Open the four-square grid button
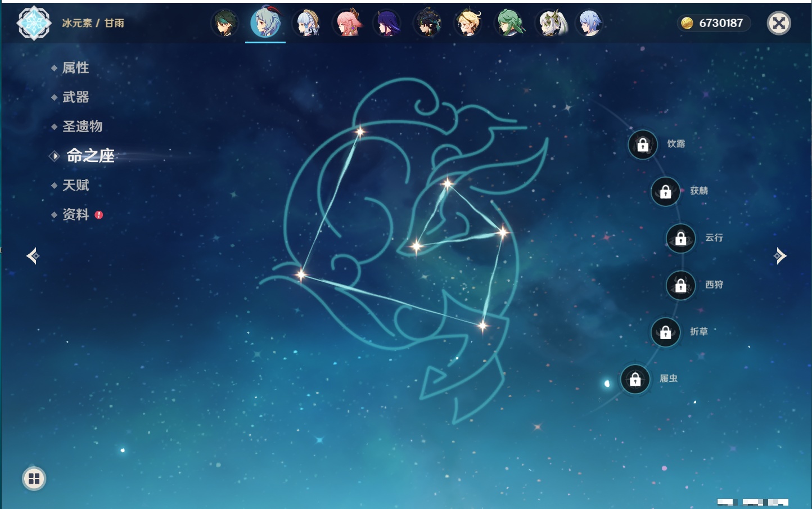 (34, 479)
